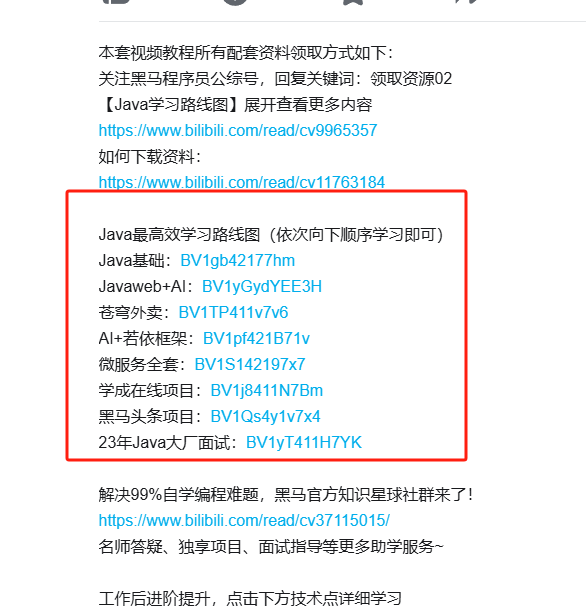Click the share arrow icon at top
Viewport: 586px width, 616px height.
467,2
